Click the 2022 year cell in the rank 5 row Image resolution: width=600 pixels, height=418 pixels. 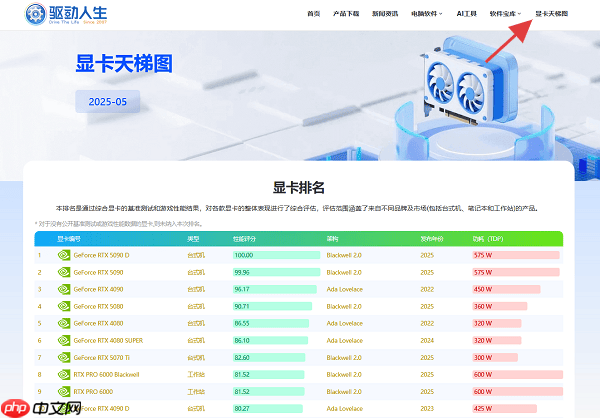click(x=427, y=323)
